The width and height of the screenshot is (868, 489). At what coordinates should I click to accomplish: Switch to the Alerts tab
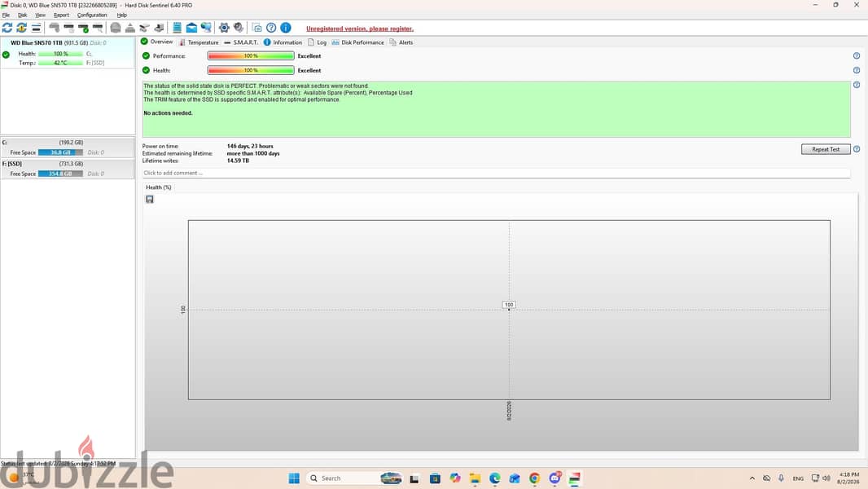pyautogui.click(x=401, y=42)
